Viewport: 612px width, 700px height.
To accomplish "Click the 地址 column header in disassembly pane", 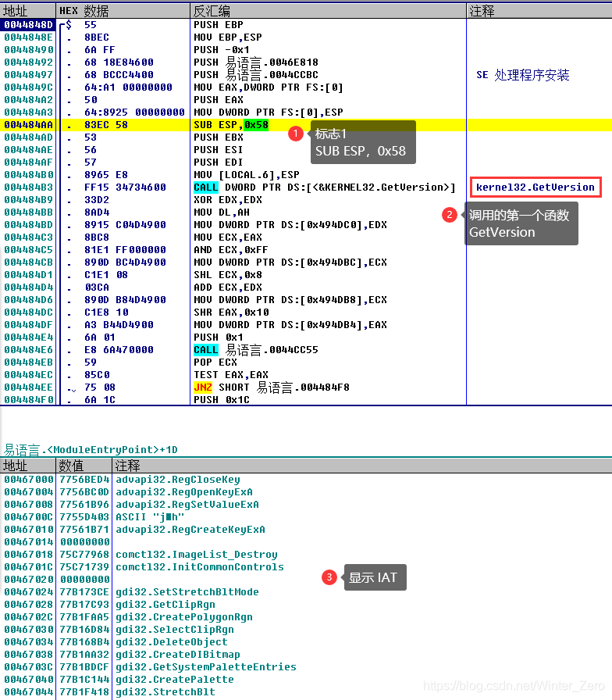I will tap(27, 11).
